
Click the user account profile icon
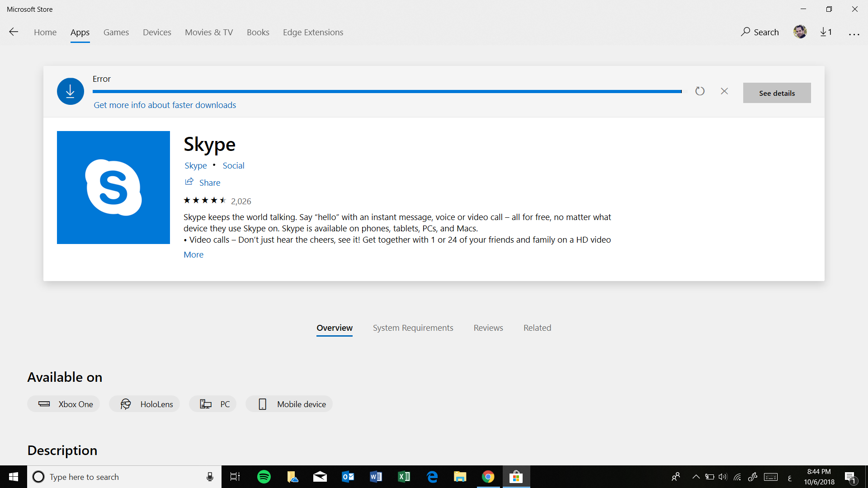click(x=799, y=32)
